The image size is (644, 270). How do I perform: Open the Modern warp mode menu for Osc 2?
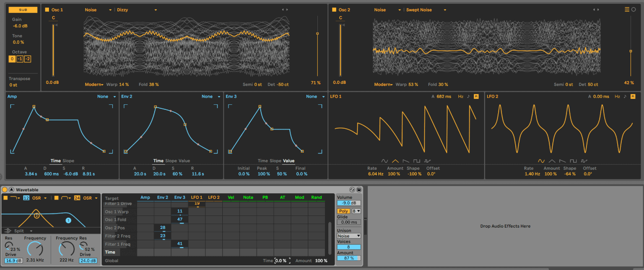[x=382, y=84]
